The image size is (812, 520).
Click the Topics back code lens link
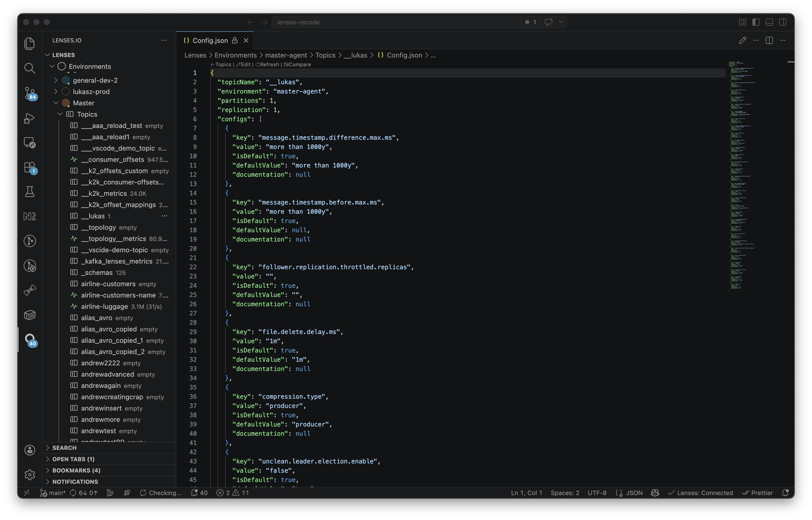click(x=221, y=64)
